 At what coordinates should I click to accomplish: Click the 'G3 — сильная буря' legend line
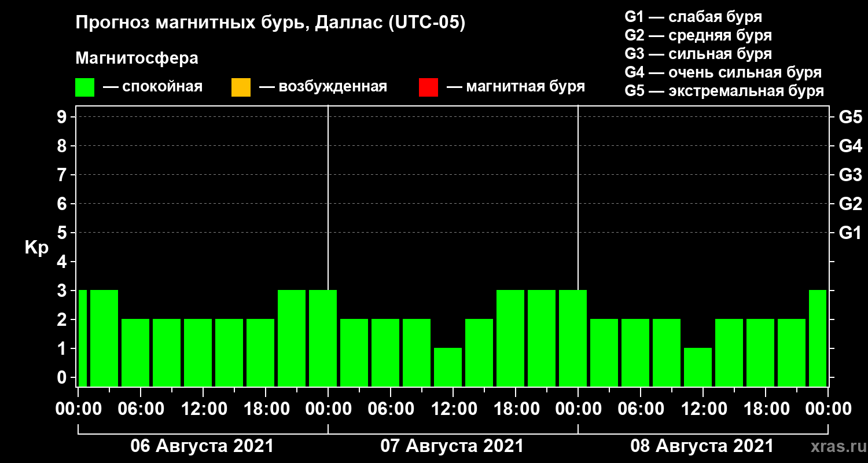pyautogui.click(x=698, y=54)
